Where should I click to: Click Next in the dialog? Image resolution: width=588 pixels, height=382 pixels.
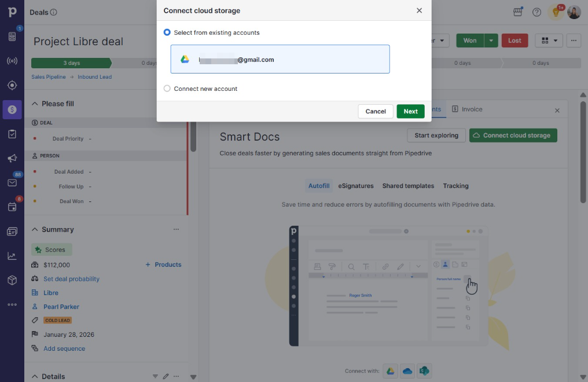coord(411,111)
